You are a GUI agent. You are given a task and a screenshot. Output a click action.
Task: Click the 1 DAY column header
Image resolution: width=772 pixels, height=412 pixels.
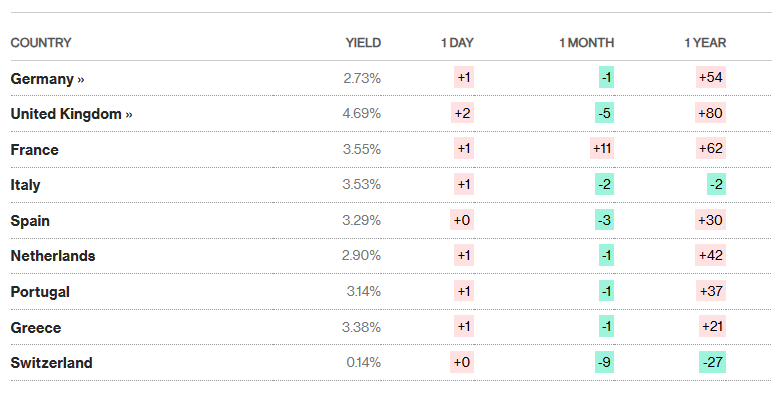click(x=457, y=43)
